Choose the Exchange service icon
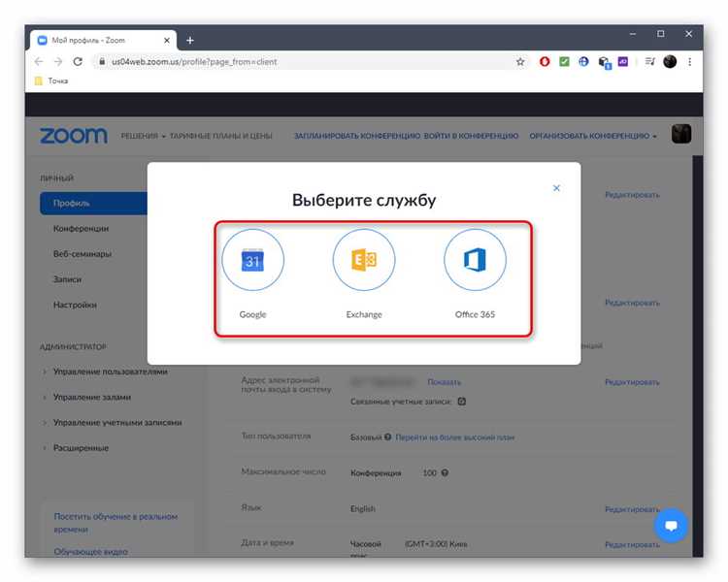Viewport: 728px width, 582px height. pyautogui.click(x=364, y=260)
